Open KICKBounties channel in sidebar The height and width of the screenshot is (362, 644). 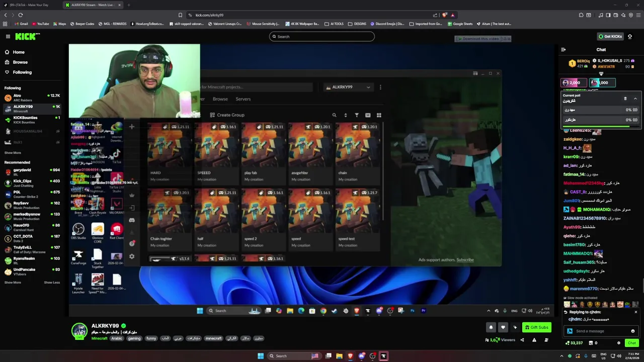coord(32,120)
